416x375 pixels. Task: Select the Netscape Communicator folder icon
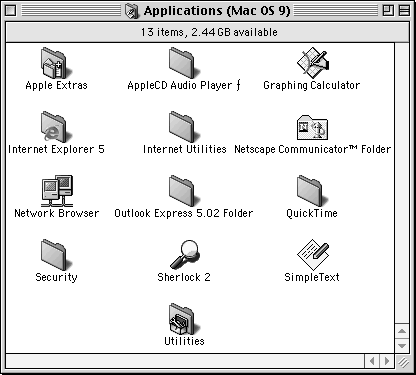coord(312,127)
